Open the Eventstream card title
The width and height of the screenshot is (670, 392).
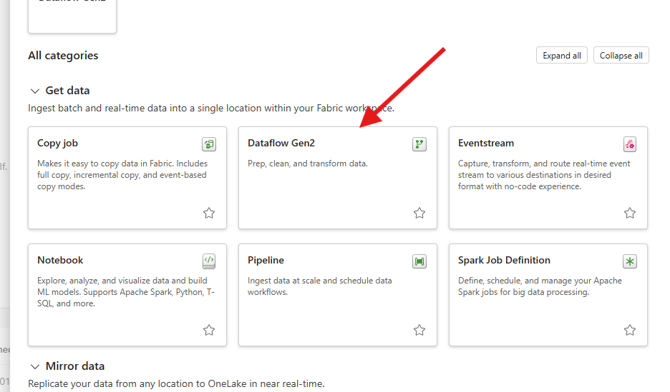[x=486, y=143]
